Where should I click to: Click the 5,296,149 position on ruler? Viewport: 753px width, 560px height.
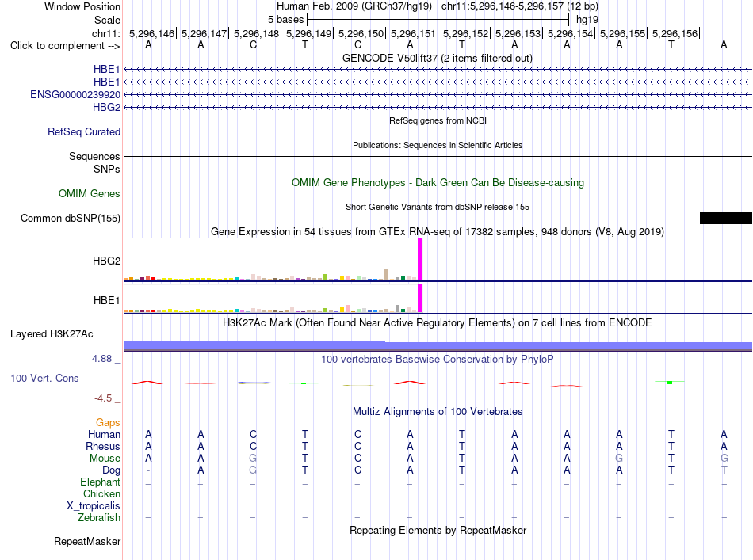[309, 33]
